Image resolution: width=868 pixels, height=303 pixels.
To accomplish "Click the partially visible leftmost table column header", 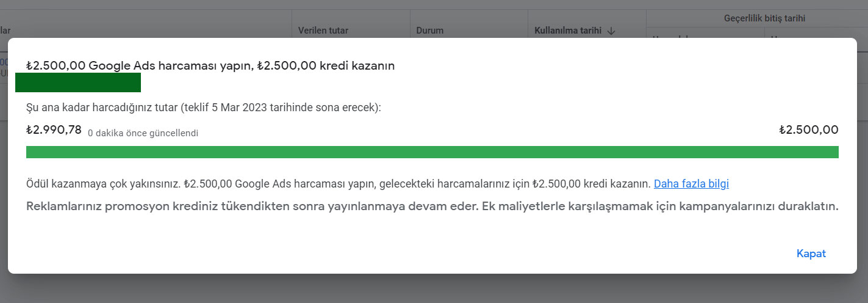I will click(x=5, y=30).
